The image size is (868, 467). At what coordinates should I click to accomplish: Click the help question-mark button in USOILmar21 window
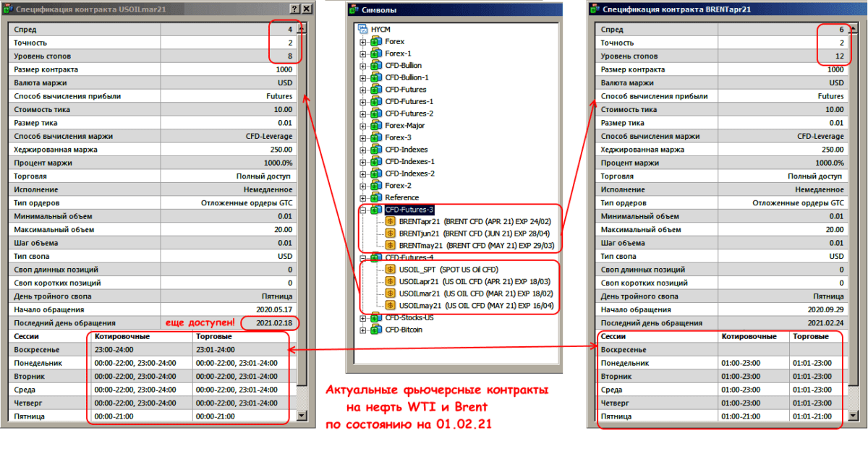(x=294, y=9)
